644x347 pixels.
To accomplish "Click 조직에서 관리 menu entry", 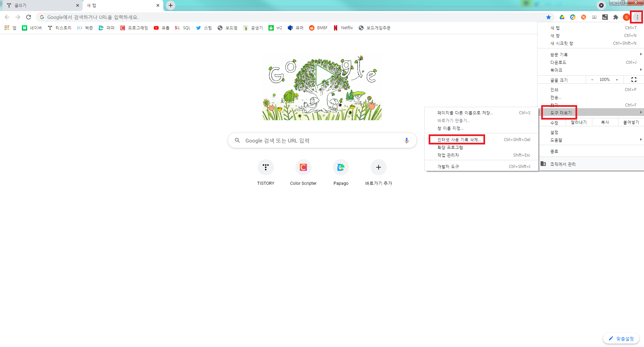I will (591, 164).
